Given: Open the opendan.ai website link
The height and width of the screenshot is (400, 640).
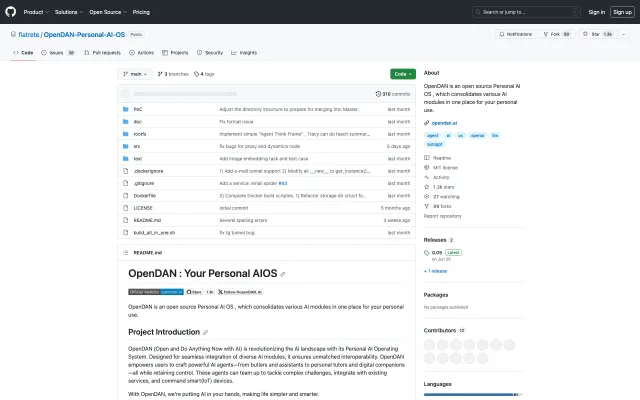Looking at the screenshot, I should [x=445, y=123].
